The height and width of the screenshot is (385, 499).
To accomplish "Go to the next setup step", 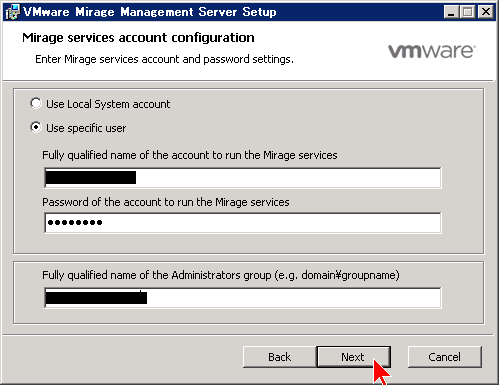I will pyautogui.click(x=353, y=357).
